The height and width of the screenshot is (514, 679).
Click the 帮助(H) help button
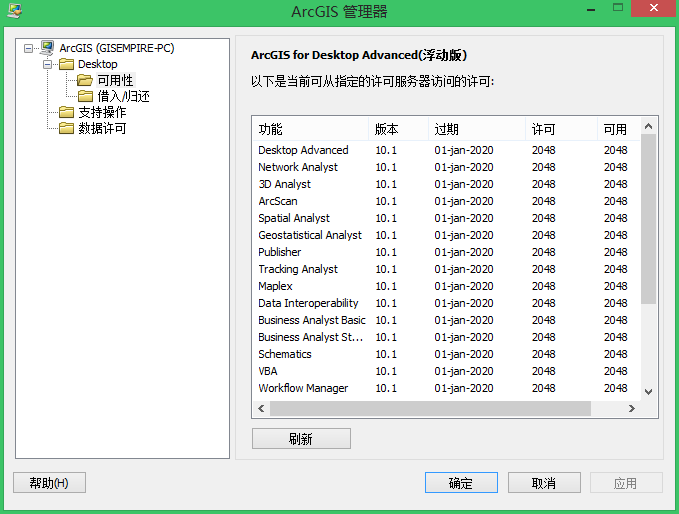49,482
